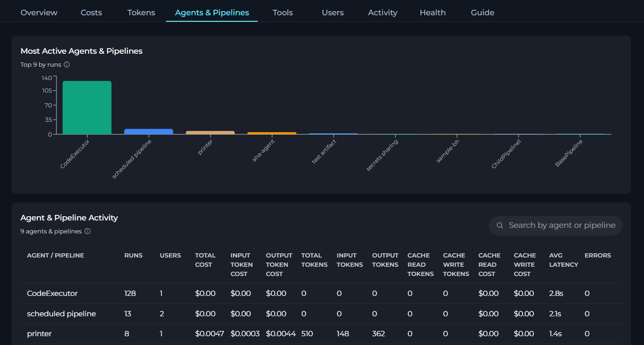Click 'ChildPipeline1' chart axis label
This screenshot has width=644, height=345.
point(506,153)
